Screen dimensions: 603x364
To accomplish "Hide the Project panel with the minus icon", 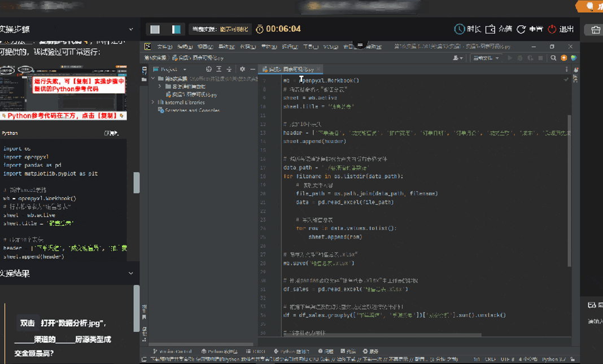I will tap(252, 69).
